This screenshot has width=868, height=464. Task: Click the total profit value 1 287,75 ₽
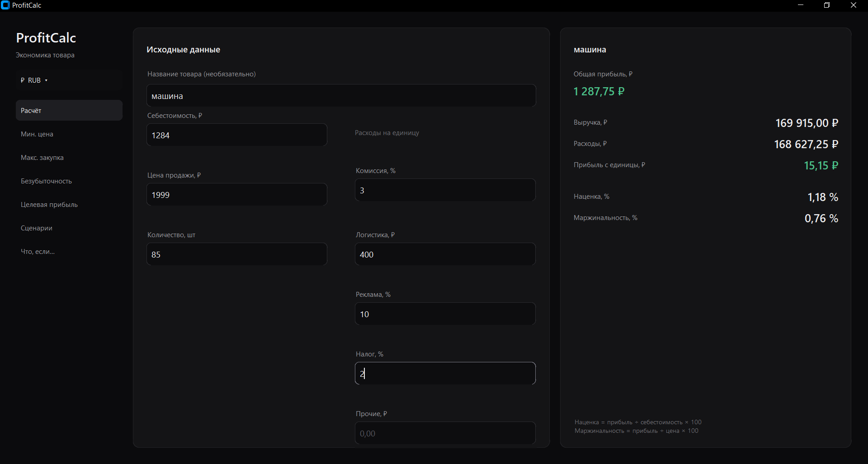(x=599, y=92)
